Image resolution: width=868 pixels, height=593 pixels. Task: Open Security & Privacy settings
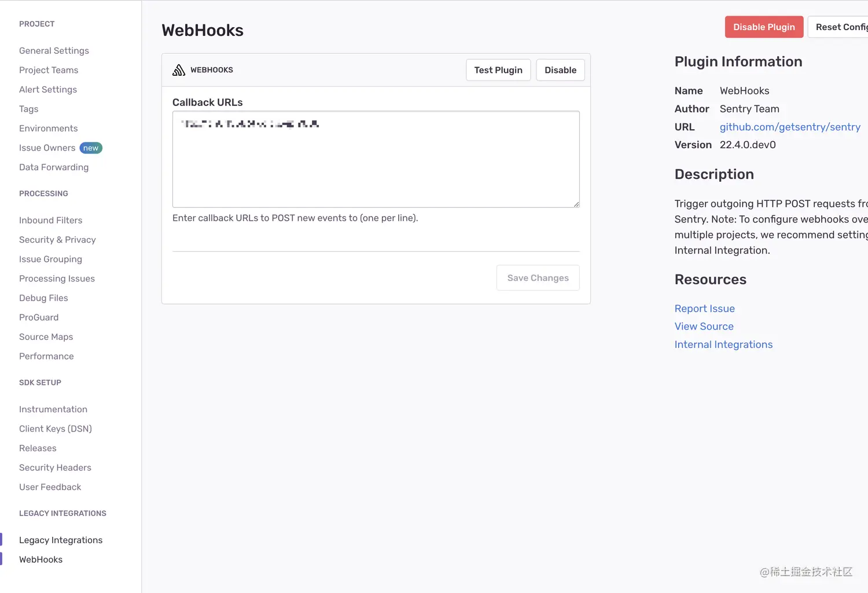pyautogui.click(x=57, y=240)
